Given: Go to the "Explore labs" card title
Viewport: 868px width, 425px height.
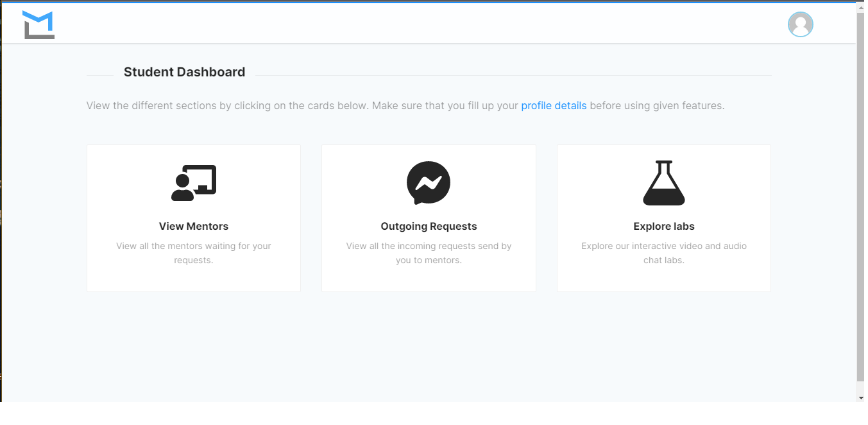Looking at the screenshot, I should click(x=664, y=227).
